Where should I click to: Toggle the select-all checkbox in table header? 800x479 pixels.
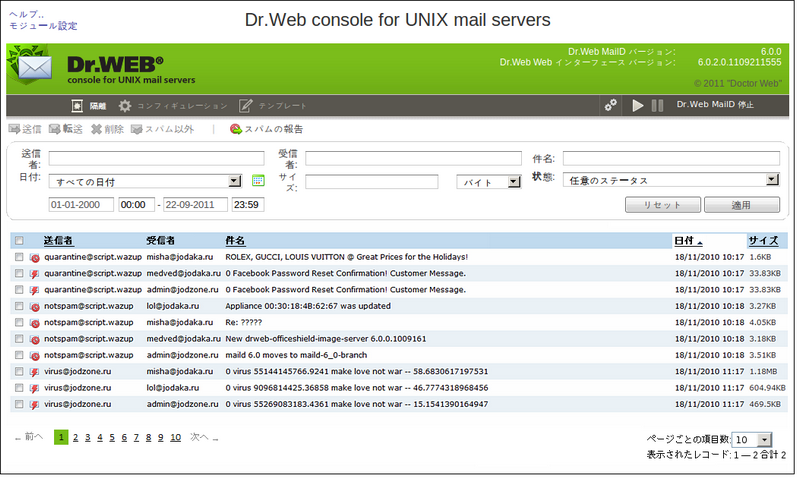[x=19, y=240]
